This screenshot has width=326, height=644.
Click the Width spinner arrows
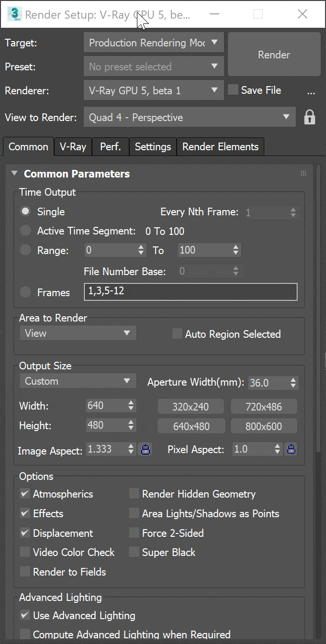131,406
